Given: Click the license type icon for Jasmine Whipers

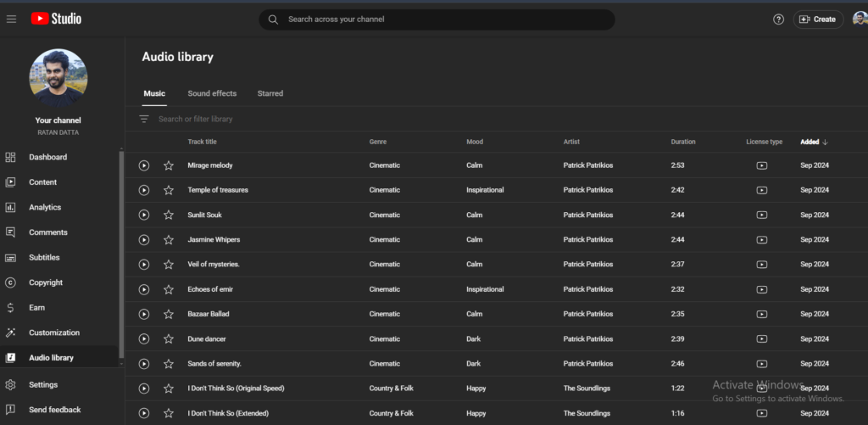Looking at the screenshot, I should point(762,240).
